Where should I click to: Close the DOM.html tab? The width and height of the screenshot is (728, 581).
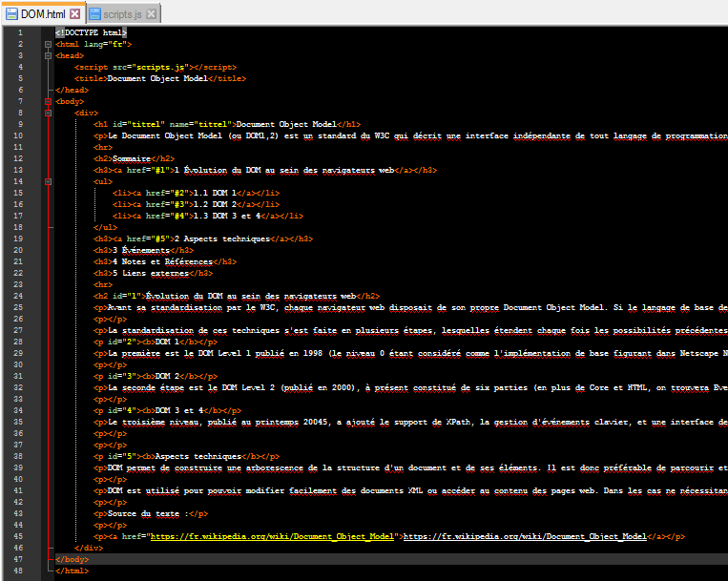(74, 14)
